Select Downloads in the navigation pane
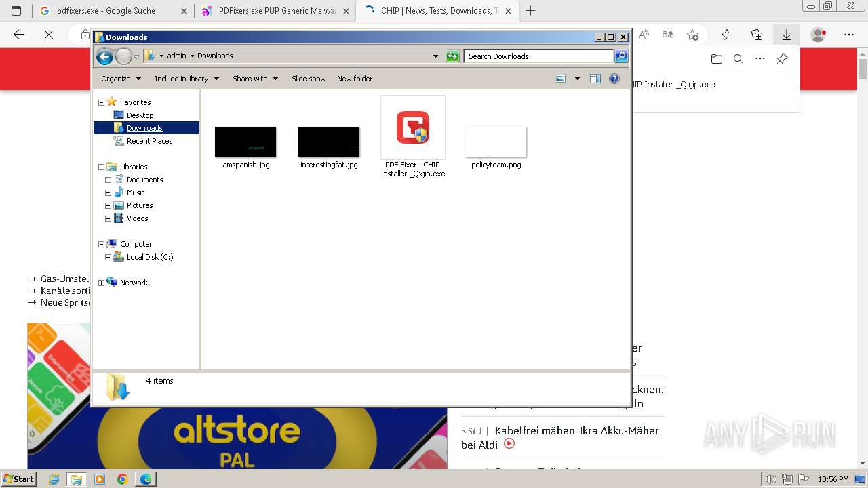 144,128
